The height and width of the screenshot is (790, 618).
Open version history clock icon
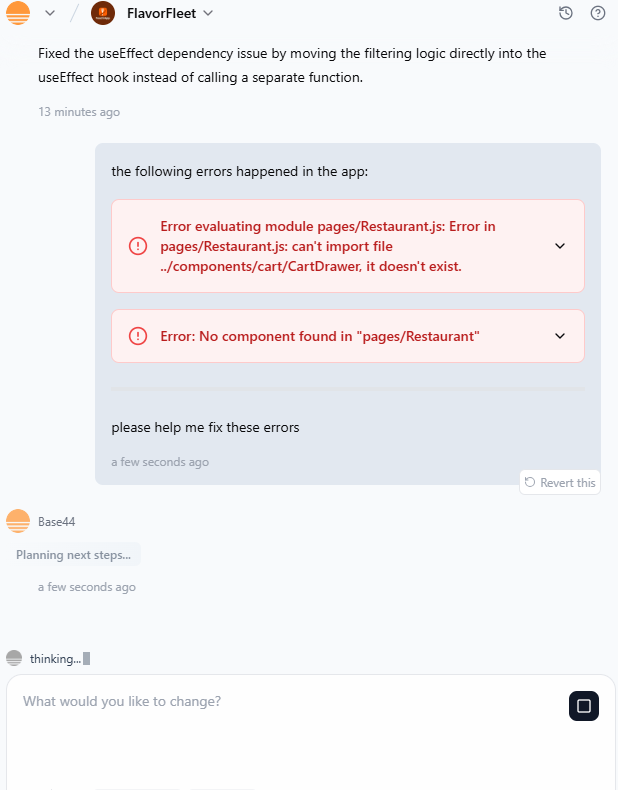pos(566,13)
